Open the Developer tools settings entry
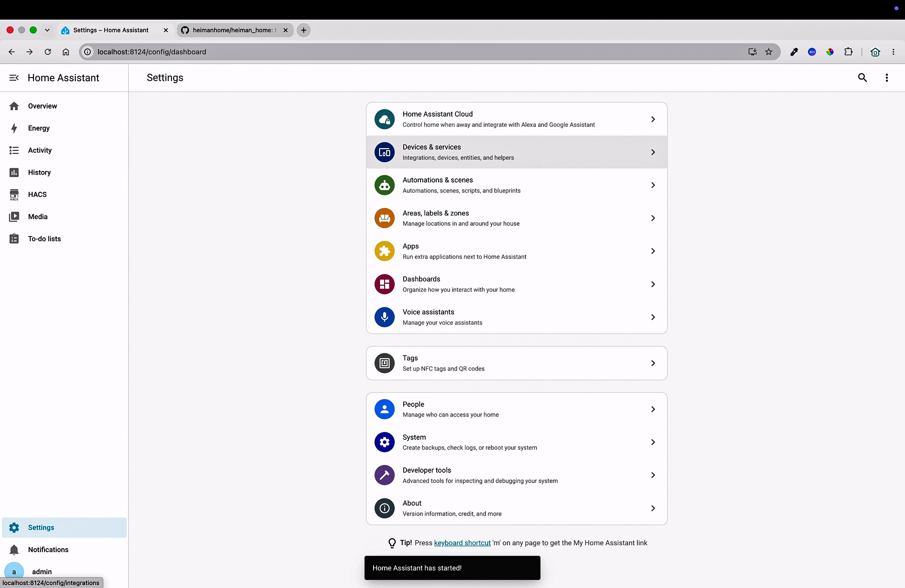Viewport: 905px width, 588px height. [x=517, y=475]
